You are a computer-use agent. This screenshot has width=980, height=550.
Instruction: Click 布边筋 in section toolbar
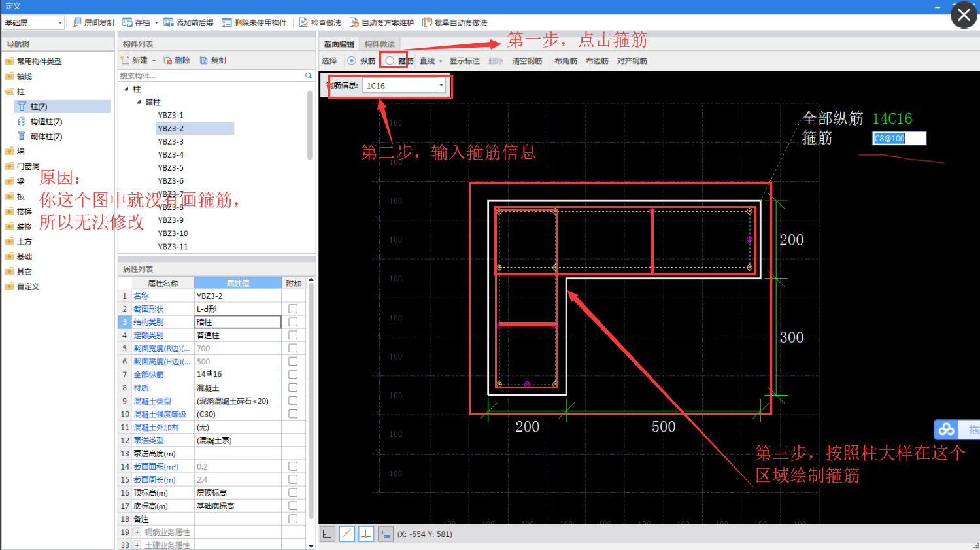pyautogui.click(x=597, y=61)
